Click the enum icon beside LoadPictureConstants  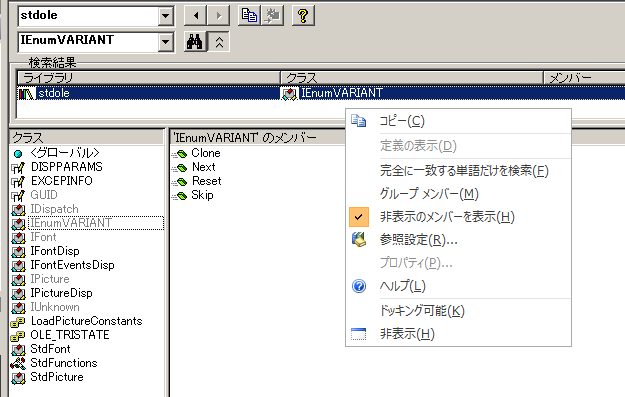(x=18, y=322)
